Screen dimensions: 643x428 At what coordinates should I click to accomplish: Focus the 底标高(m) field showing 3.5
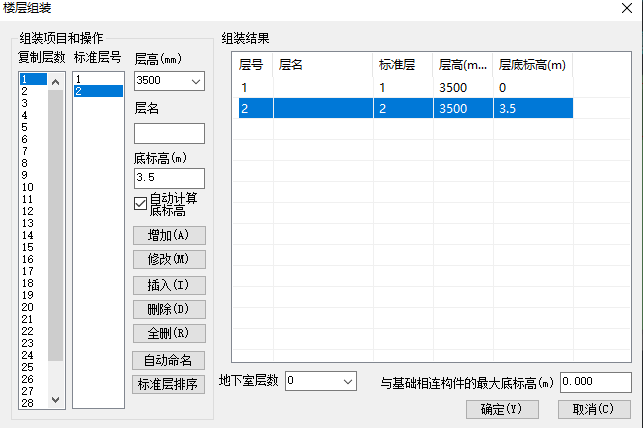pos(169,178)
